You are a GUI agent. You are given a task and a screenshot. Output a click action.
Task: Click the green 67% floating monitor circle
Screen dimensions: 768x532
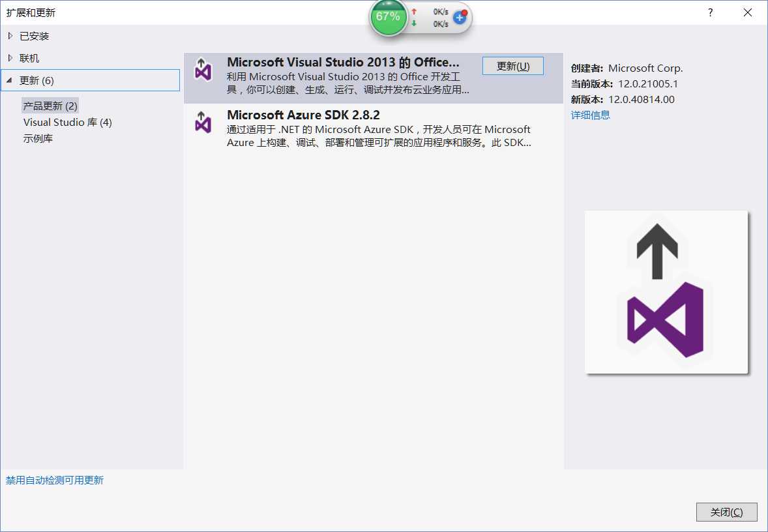click(x=388, y=17)
